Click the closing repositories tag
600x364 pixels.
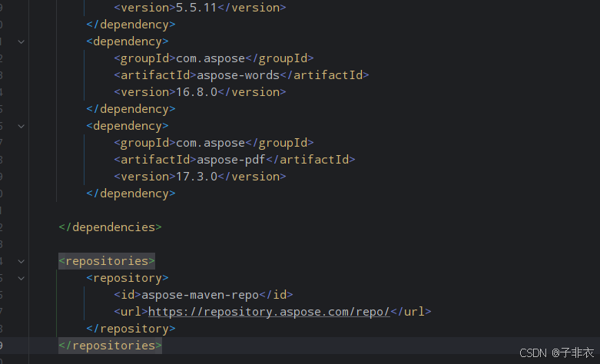(x=111, y=346)
